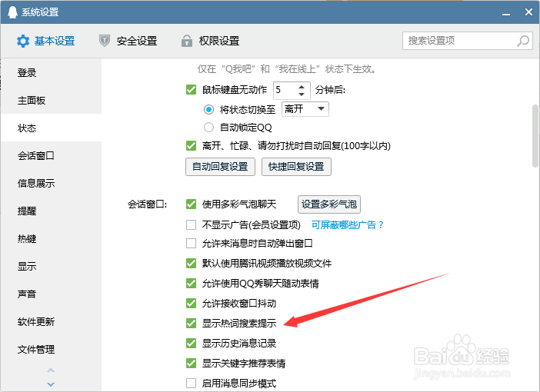The height and width of the screenshot is (392, 540).
Task: Open the 提醒 settings section
Action: pos(51,211)
